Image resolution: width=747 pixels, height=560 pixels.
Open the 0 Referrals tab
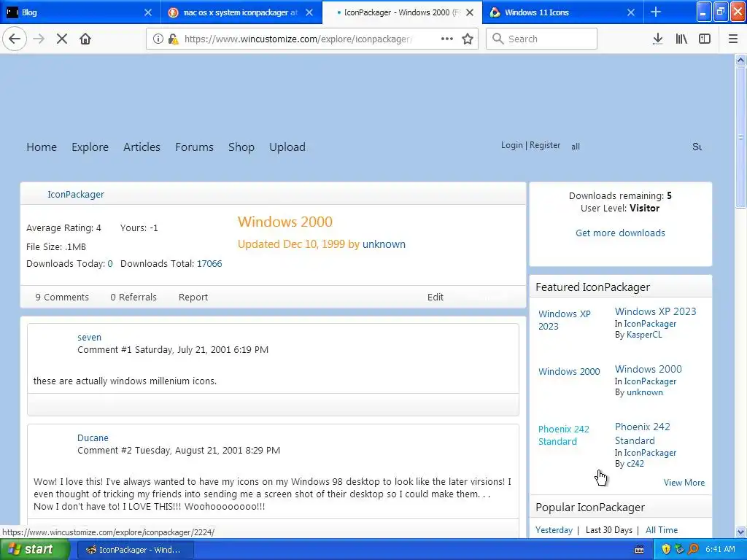(133, 297)
